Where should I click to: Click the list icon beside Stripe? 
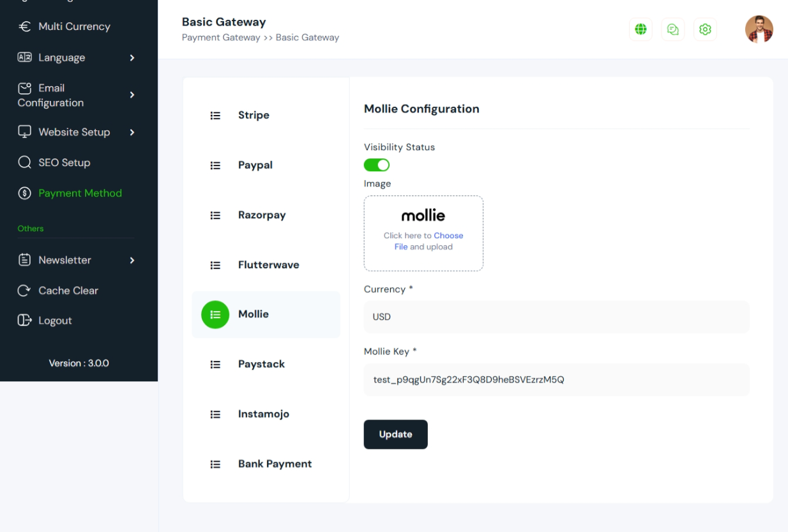[215, 116]
